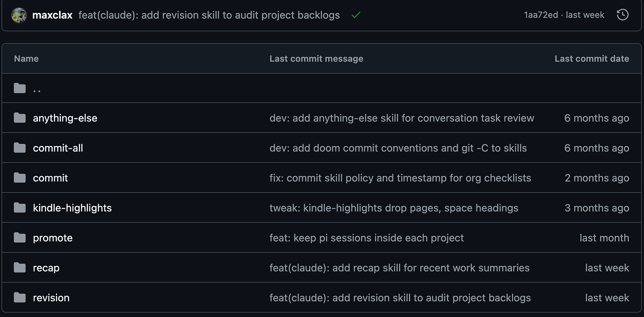Click '3 months ago' in the kindle-highlights row
The height and width of the screenshot is (317, 644).
tap(597, 208)
